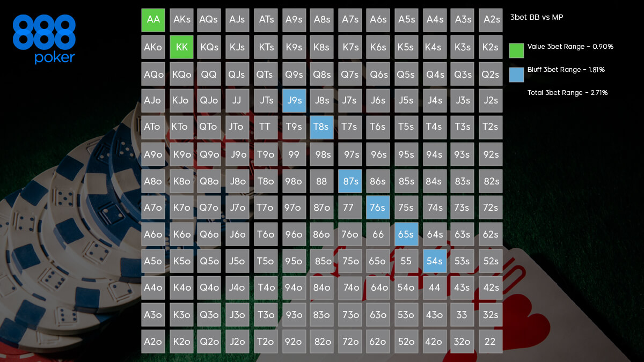Click the QQ pocket pair cell
The height and width of the screenshot is (362, 644).
point(209,73)
